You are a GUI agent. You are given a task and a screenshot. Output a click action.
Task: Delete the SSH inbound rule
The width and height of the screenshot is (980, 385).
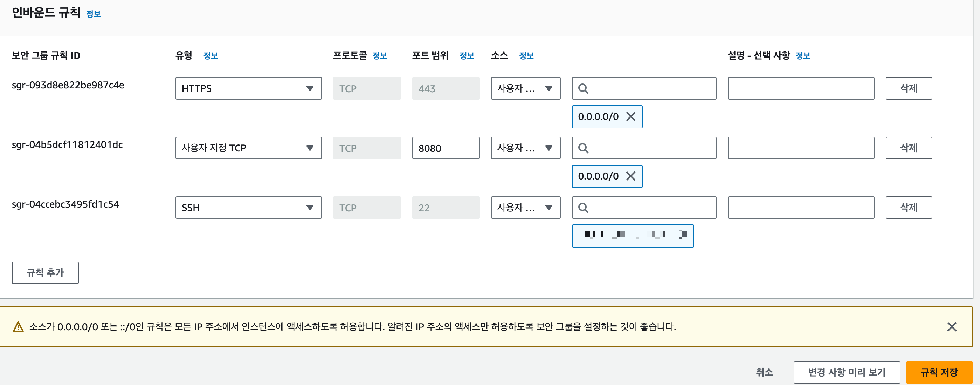(909, 208)
